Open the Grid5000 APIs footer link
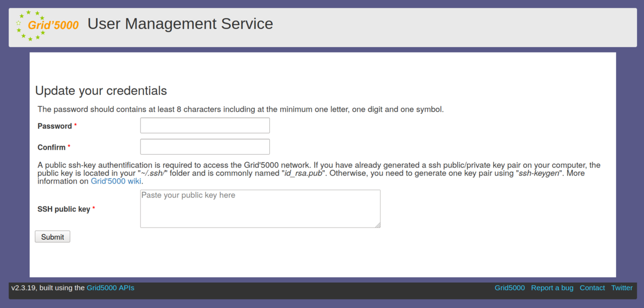Image resolution: width=644 pixels, height=308 pixels. [111, 288]
